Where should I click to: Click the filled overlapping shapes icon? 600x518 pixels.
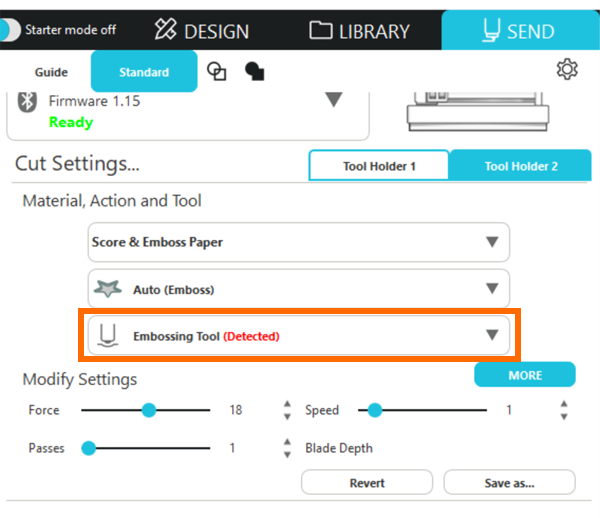pos(254,71)
